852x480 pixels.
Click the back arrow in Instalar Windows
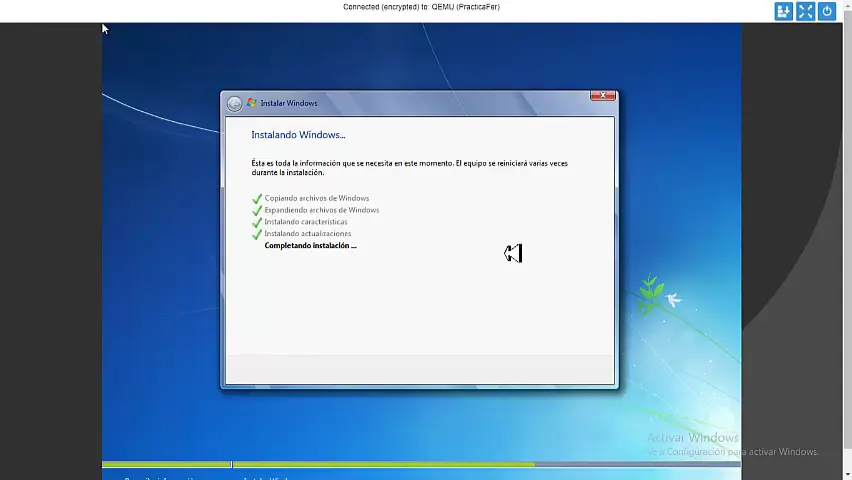click(x=234, y=103)
